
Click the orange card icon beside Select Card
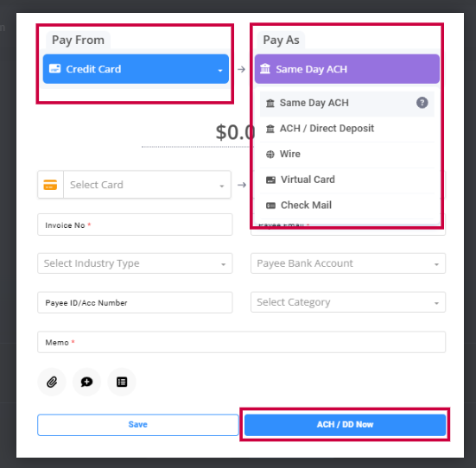point(50,185)
